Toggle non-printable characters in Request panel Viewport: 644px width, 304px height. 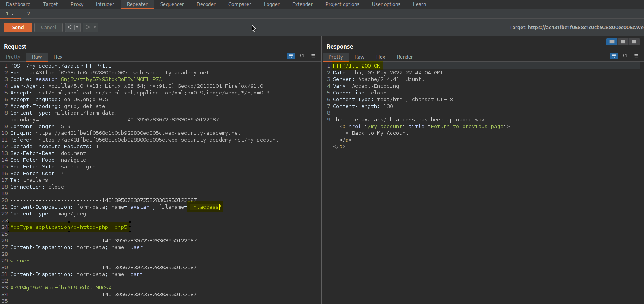(302, 56)
